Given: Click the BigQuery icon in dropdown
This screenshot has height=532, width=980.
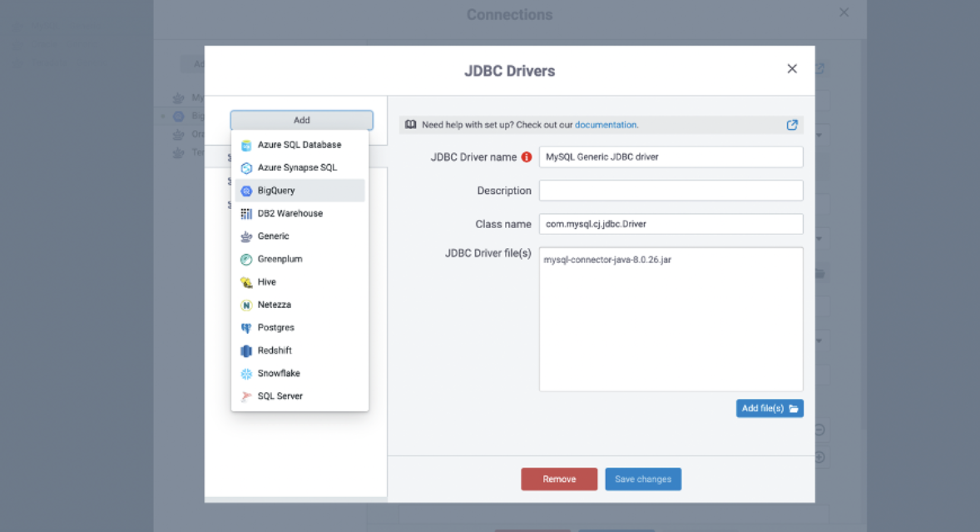Looking at the screenshot, I should (x=246, y=191).
